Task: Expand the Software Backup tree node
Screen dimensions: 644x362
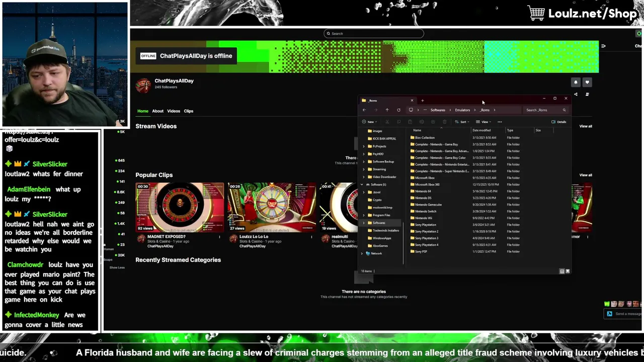Action: click(364, 161)
